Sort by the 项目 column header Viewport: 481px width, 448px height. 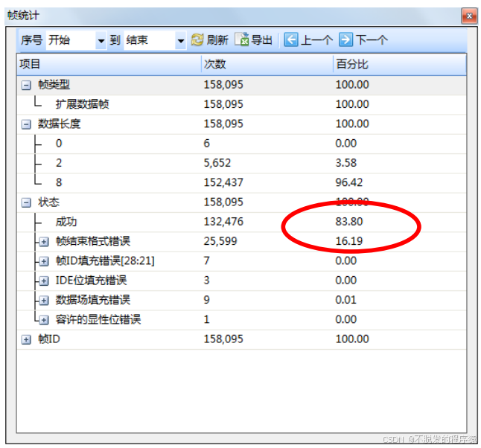(x=109, y=65)
